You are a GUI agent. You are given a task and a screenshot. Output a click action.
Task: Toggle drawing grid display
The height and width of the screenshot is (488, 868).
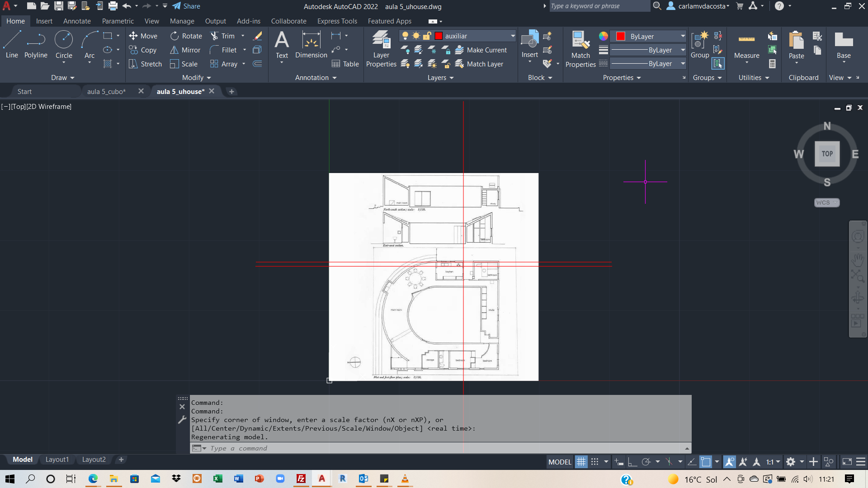pos(581,462)
